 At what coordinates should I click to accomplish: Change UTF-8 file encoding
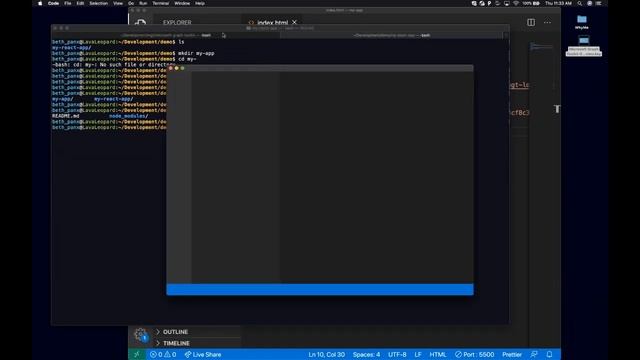click(x=397, y=354)
